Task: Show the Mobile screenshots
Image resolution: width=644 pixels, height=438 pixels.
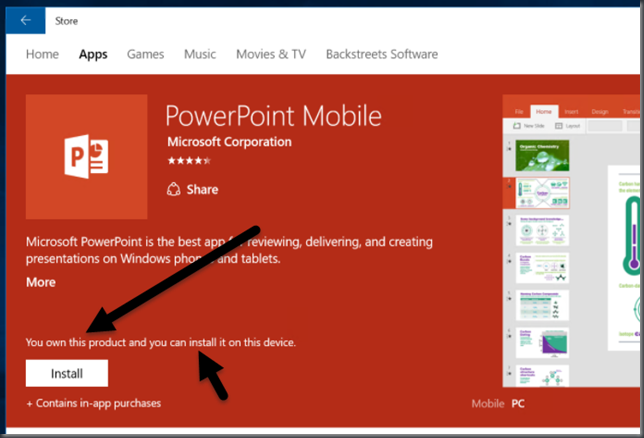Action: [488, 403]
